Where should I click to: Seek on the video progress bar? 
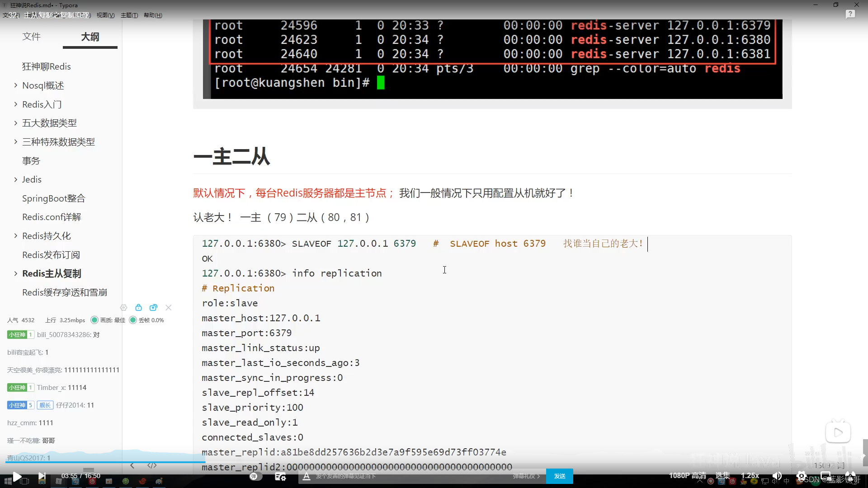point(434,462)
